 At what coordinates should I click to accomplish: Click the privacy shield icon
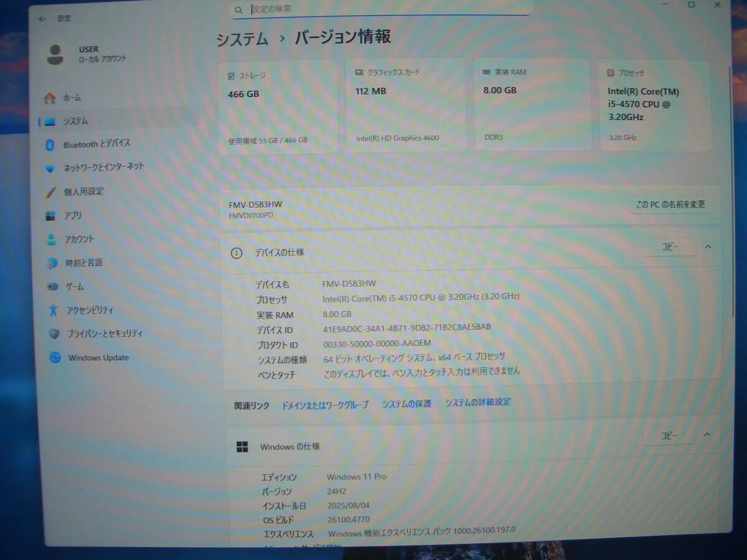55,334
